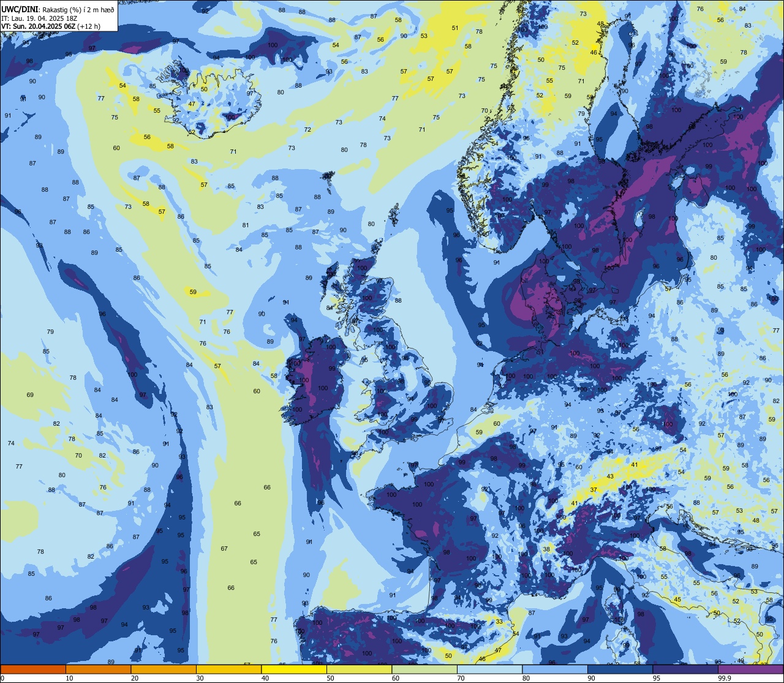Click the 40–50 bright yellow legend segment

pos(294,670)
